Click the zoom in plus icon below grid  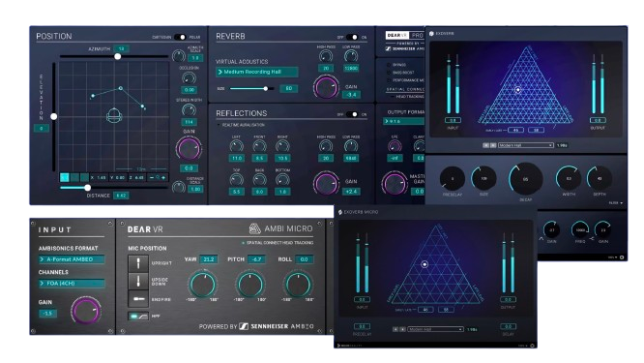pyautogui.click(x=163, y=177)
